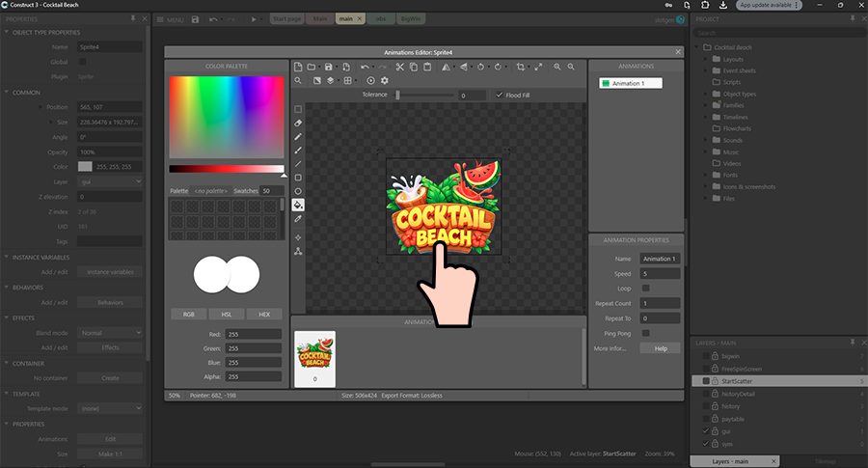Hide the sym layer via its checkbox
Screen dimensions: 868x468
pyautogui.click(x=706, y=444)
